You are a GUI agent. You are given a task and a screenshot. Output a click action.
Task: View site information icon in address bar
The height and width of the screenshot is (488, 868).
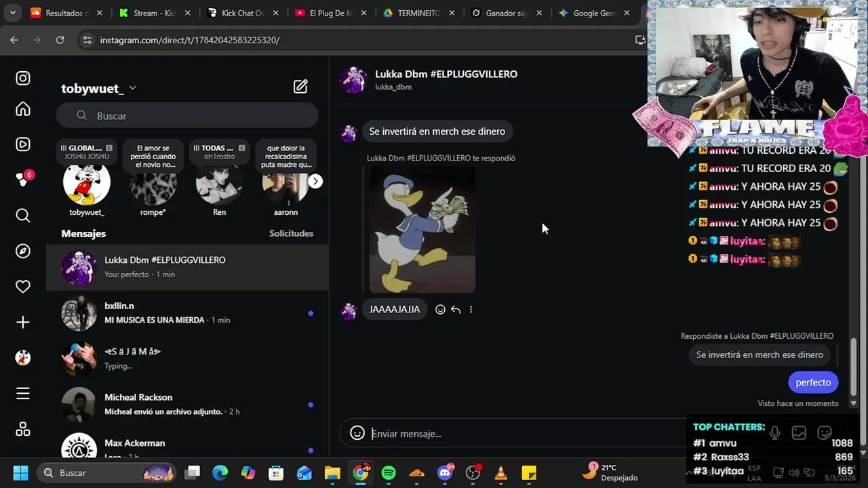click(87, 40)
